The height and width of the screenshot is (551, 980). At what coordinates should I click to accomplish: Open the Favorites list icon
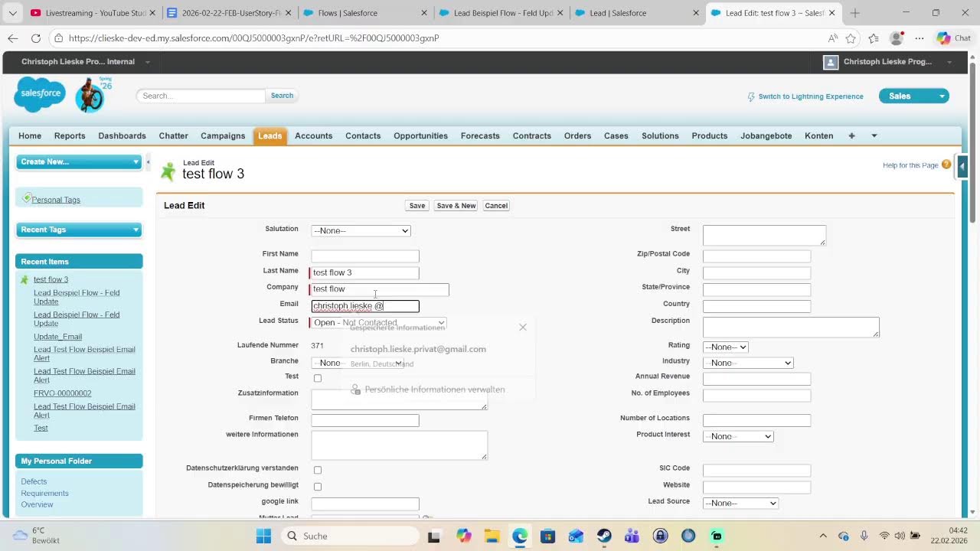(x=874, y=37)
